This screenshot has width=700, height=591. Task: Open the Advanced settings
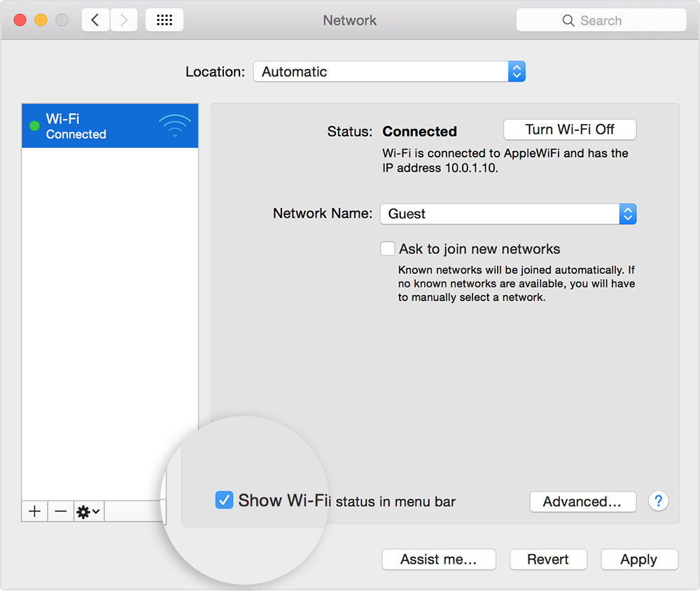click(x=582, y=501)
